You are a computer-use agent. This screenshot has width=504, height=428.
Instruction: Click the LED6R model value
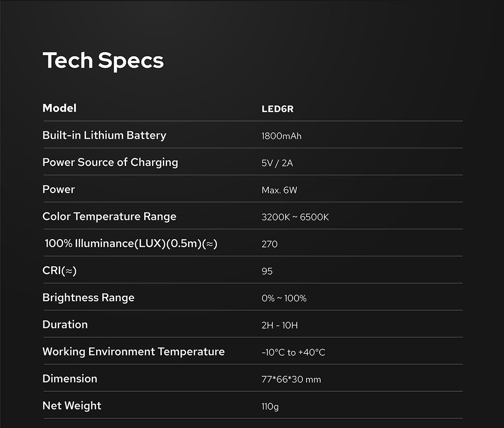[277, 109]
